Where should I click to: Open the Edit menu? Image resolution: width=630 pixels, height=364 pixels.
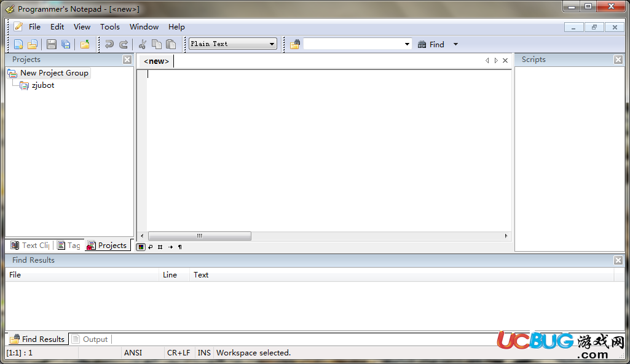click(57, 27)
